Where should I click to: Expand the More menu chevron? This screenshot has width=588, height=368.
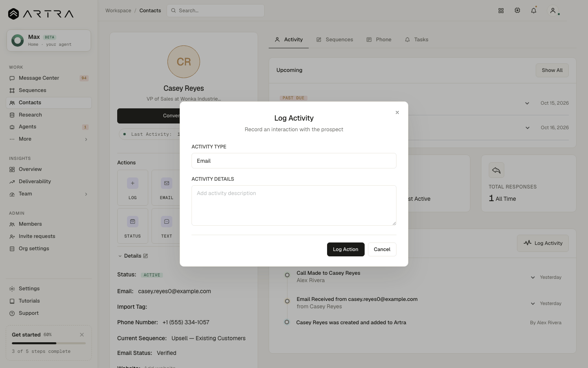click(86, 139)
